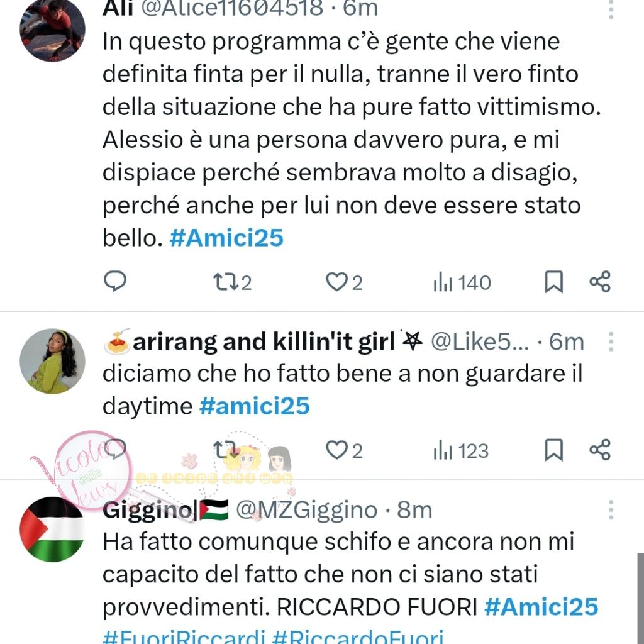Open the #Amici25 hashtag in Ali's tweet

click(x=226, y=238)
